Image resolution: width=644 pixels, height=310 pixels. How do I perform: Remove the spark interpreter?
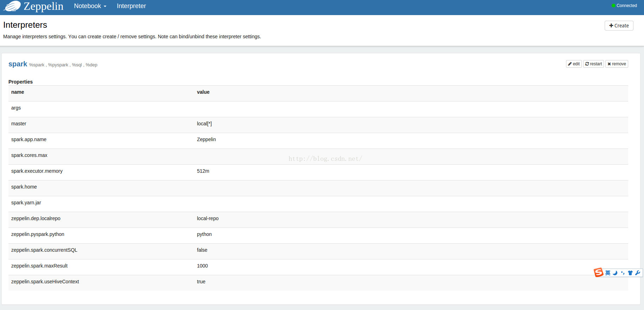coord(617,64)
